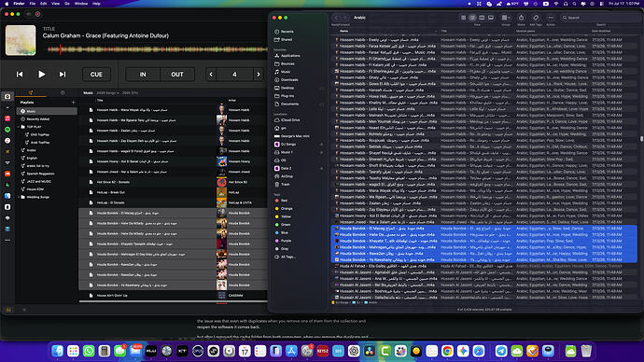Open the ENG TopPlay playlist
This screenshot has width=644, height=362.
[39, 134]
